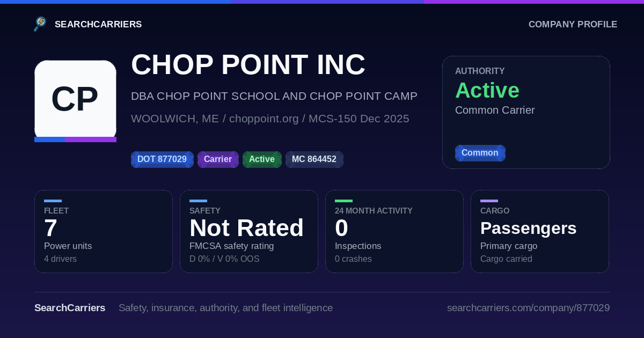Click the Primary cargo label
This screenshot has height=338, width=644.
click(x=509, y=246)
